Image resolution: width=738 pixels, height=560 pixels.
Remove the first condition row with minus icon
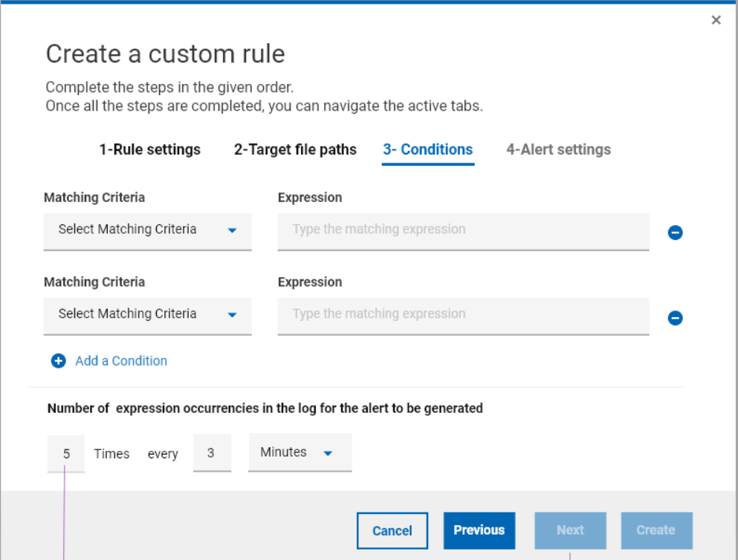point(675,233)
